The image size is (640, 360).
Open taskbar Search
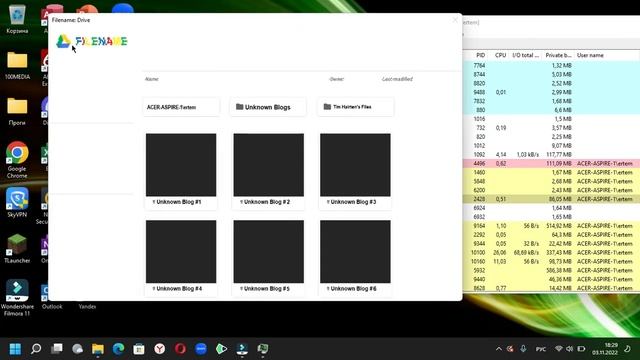tap(36, 349)
